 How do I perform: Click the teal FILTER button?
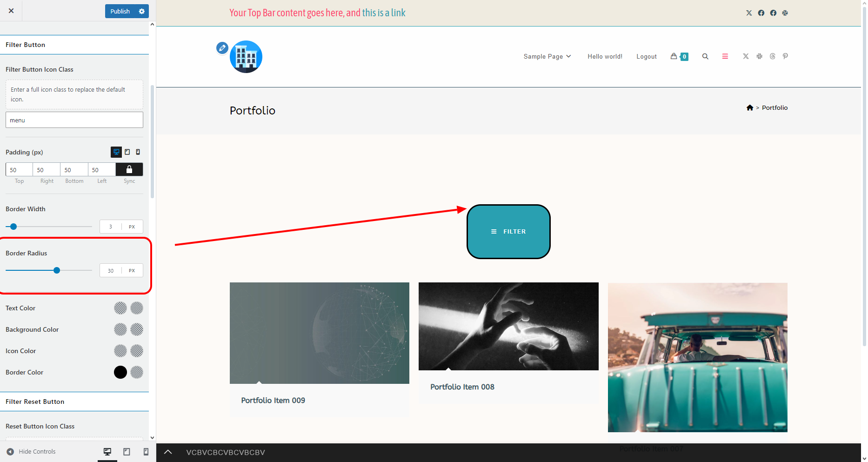click(508, 232)
